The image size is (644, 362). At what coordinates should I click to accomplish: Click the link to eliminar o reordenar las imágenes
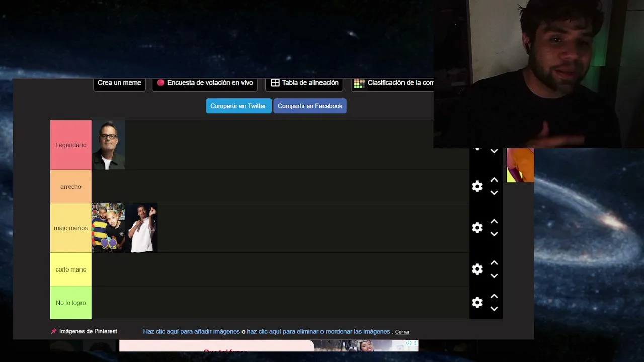pyautogui.click(x=318, y=332)
